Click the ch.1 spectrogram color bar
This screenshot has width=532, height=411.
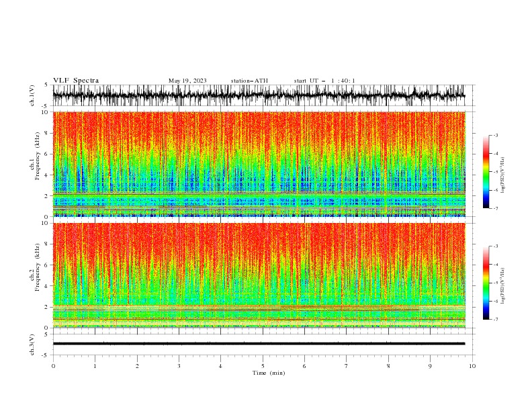tap(486, 172)
